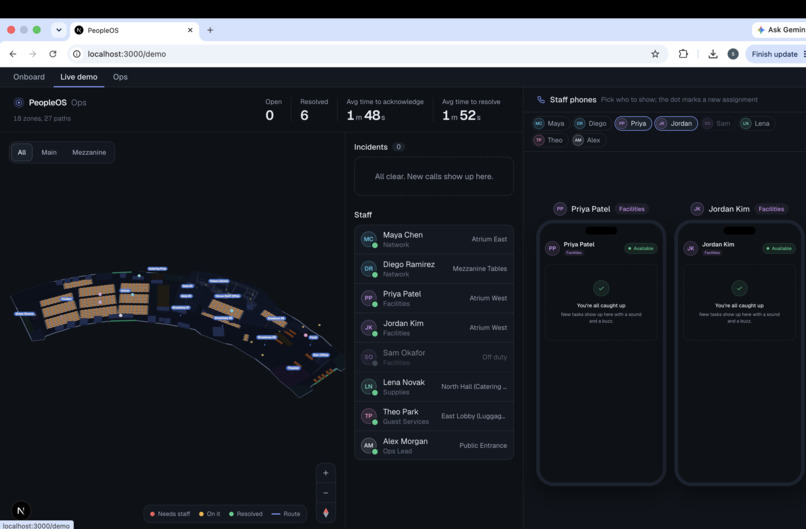Open a new browser tab with plus
Image resolution: width=806 pixels, height=529 pixels.
pyautogui.click(x=210, y=30)
